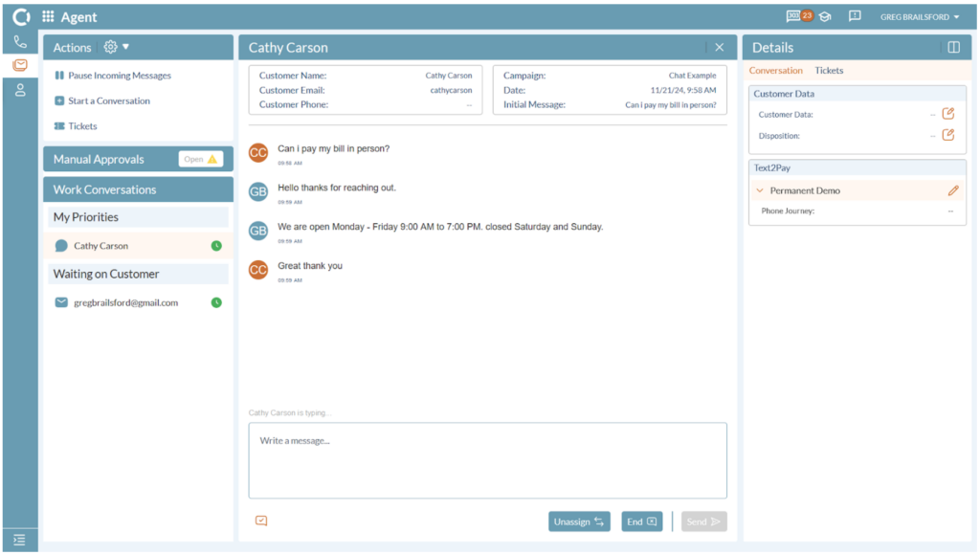Expand the Actions gear dropdown arrow

click(x=125, y=47)
